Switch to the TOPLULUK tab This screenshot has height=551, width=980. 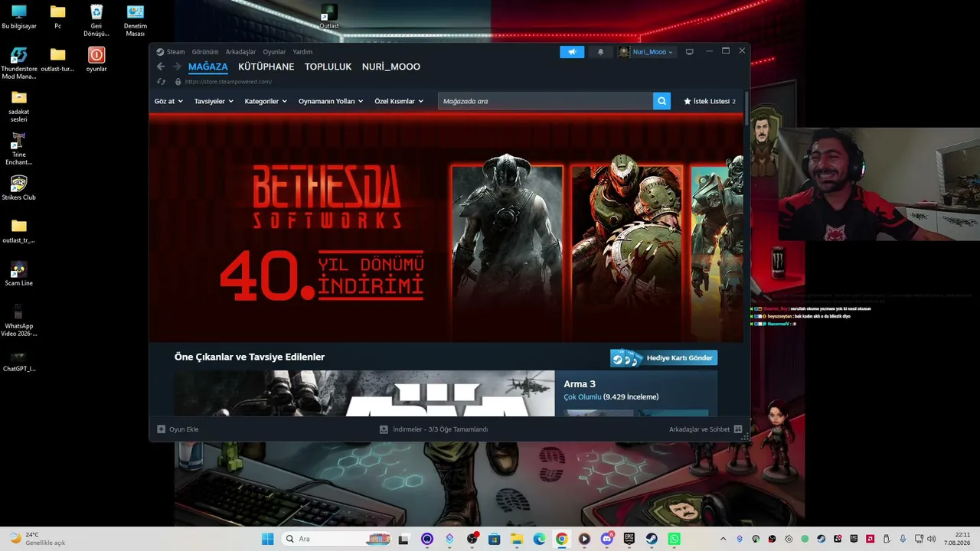click(x=328, y=67)
